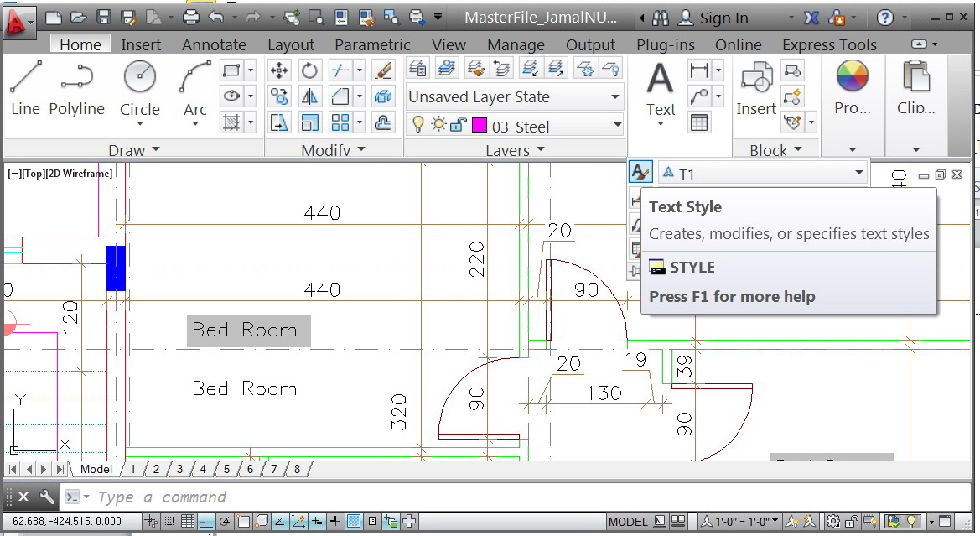The height and width of the screenshot is (536, 980).
Task: Click the Plot printer icon in toolbar
Action: click(190, 17)
